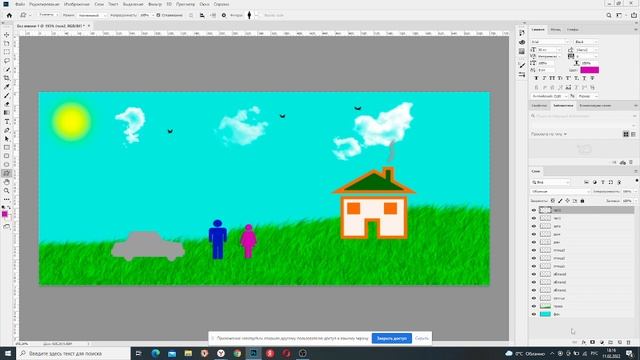The height and width of the screenshot is (360, 640).
Task: Open the font family dropdown Arial
Action: pyautogui.click(x=549, y=42)
